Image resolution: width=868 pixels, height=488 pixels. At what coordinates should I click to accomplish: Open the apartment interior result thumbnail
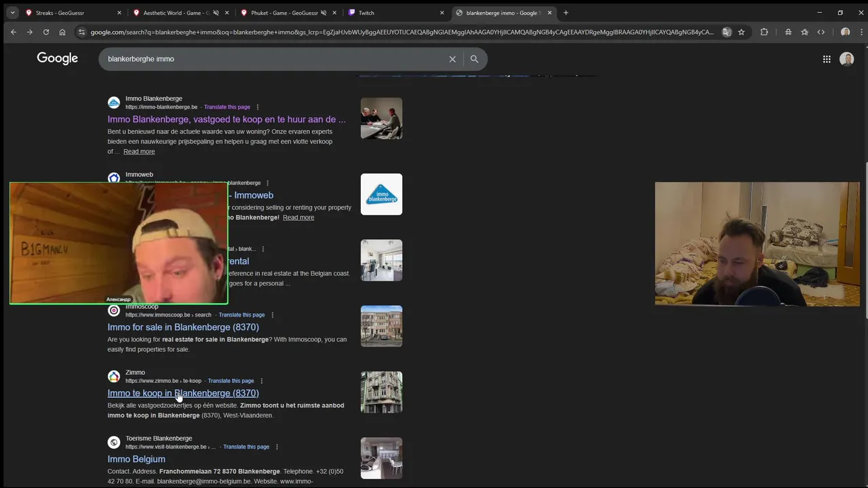pyautogui.click(x=381, y=260)
